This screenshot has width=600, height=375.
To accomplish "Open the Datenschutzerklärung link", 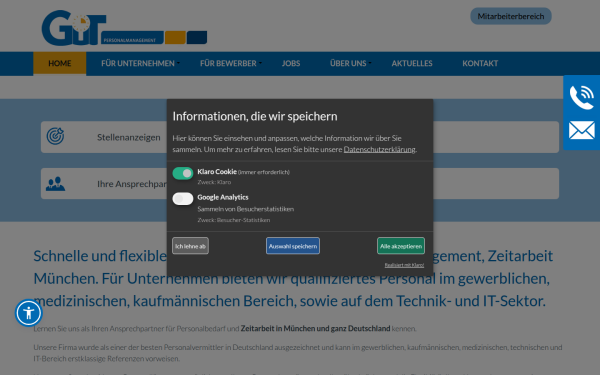I will (379, 149).
